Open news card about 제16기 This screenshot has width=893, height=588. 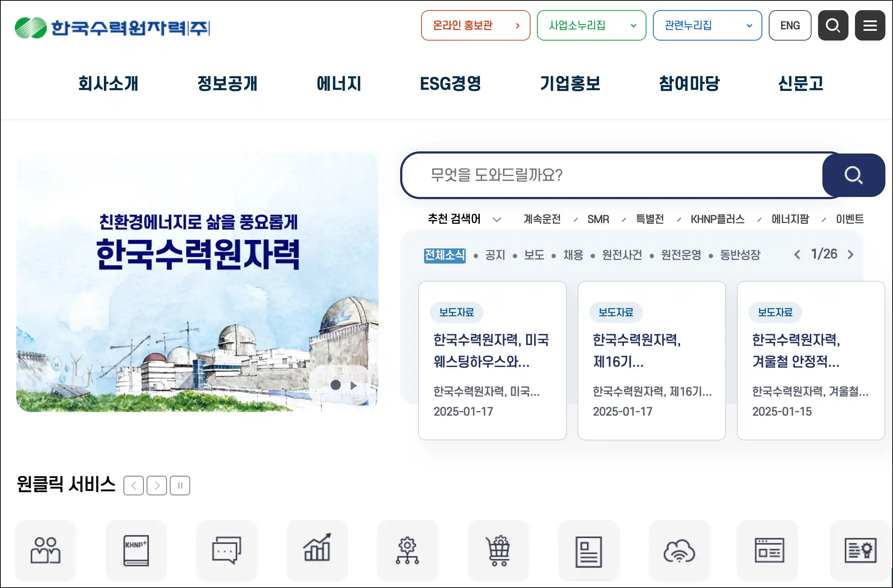[651, 361]
